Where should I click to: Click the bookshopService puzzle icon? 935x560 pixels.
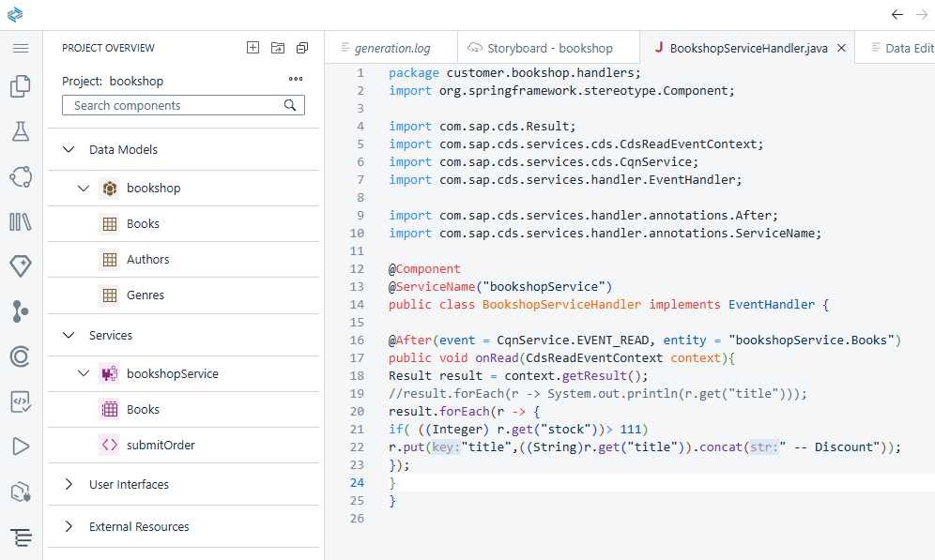coord(109,374)
